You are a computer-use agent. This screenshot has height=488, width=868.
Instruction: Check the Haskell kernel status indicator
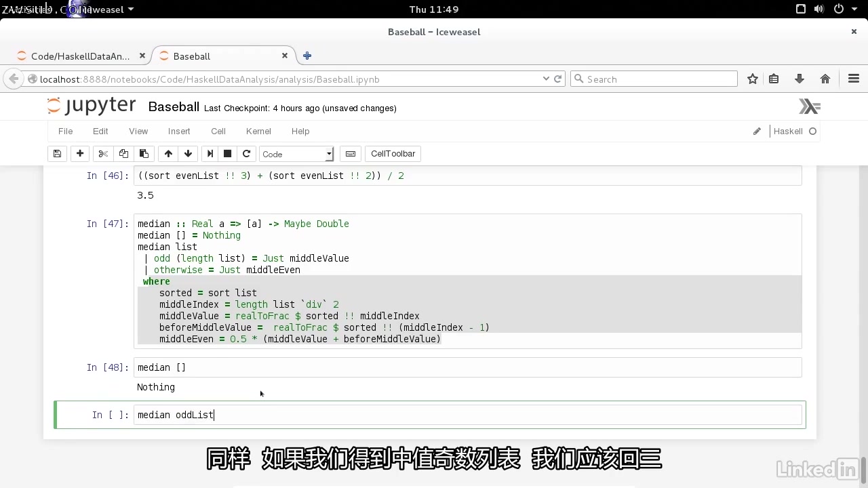click(x=811, y=131)
